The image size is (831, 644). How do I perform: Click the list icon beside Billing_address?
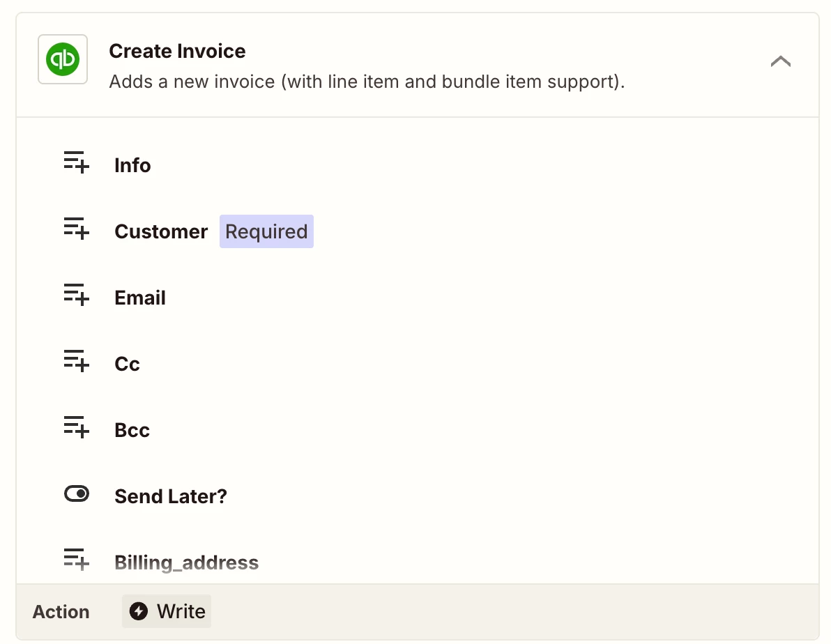pyautogui.click(x=76, y=560)
